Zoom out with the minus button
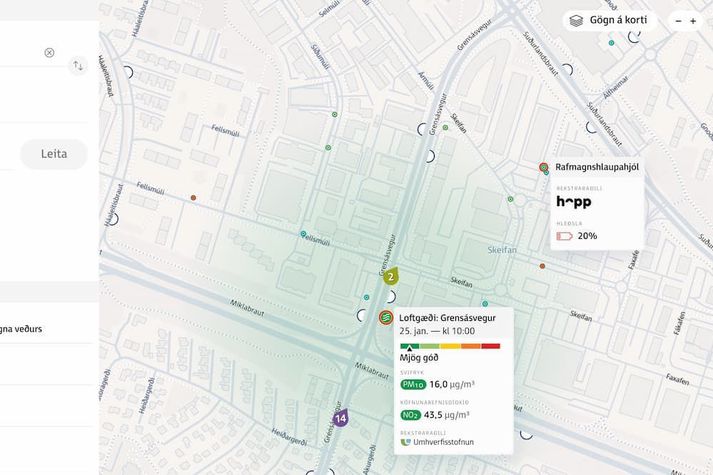Image resolution: width=713 pixels, height=475 pixels. coord(678,21)
